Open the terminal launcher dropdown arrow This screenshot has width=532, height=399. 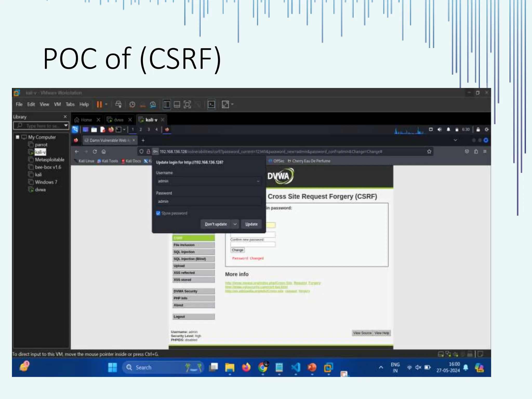point(124,129)
